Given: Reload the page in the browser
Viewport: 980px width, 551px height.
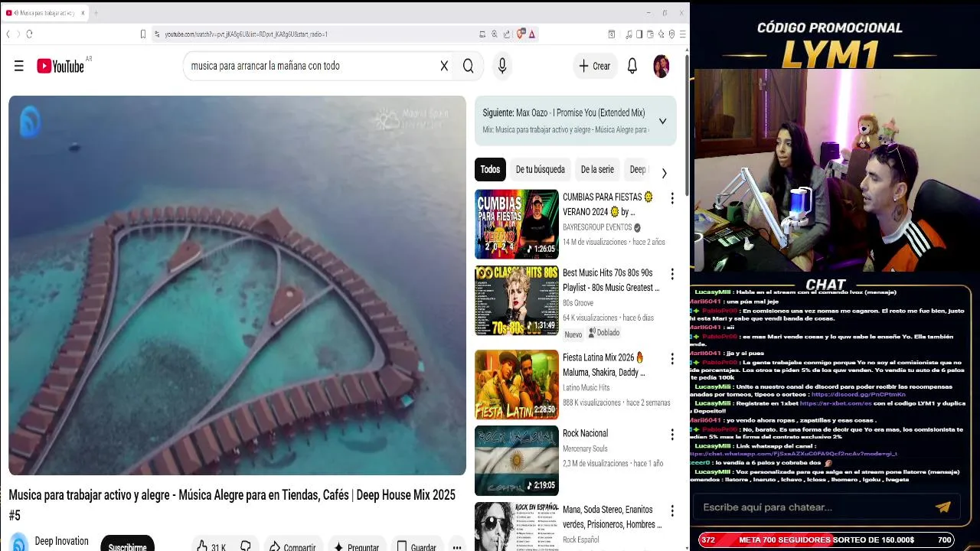Looking at the screenshot, I should pyautogui.click(x=29, y=34).
